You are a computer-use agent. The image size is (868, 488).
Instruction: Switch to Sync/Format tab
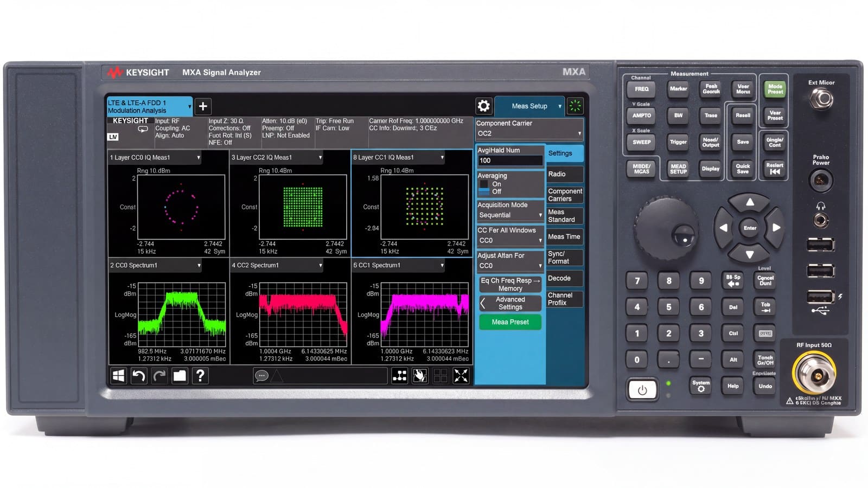tap(565, 258)
